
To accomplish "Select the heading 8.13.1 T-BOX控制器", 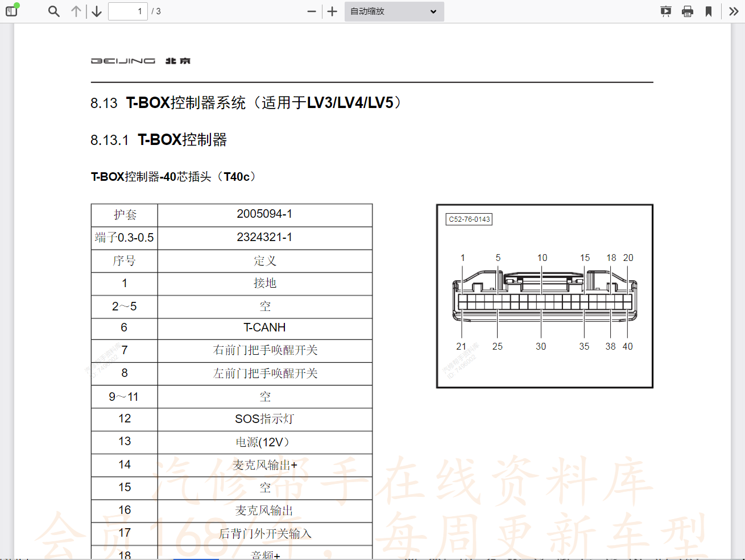I will [158, 139].
